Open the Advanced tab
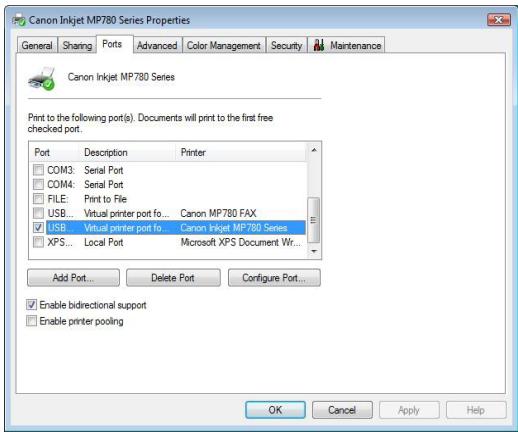Screen dimensions: 518x432 click(x=157, y=45)
